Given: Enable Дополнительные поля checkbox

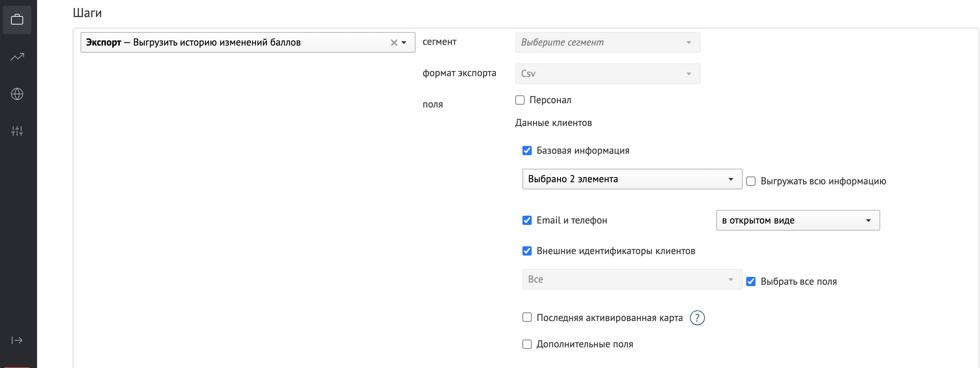Looking at the screenshot, I should [527, 345].
